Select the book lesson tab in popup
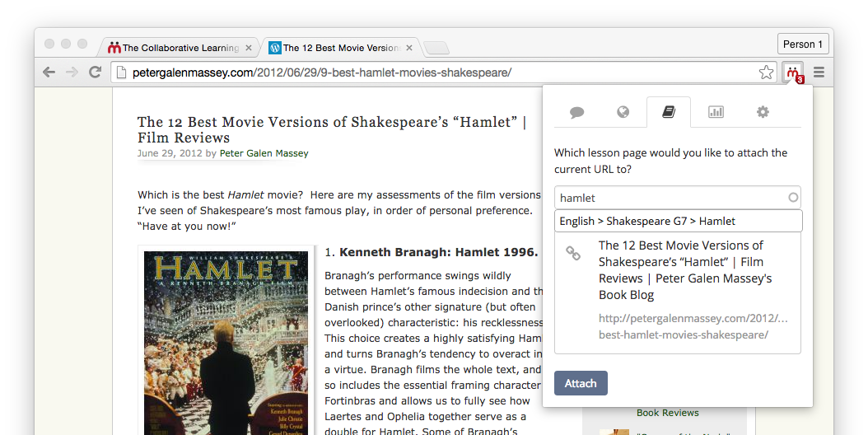The width and height of the screenshot is (868, 435). pos(669,113)
